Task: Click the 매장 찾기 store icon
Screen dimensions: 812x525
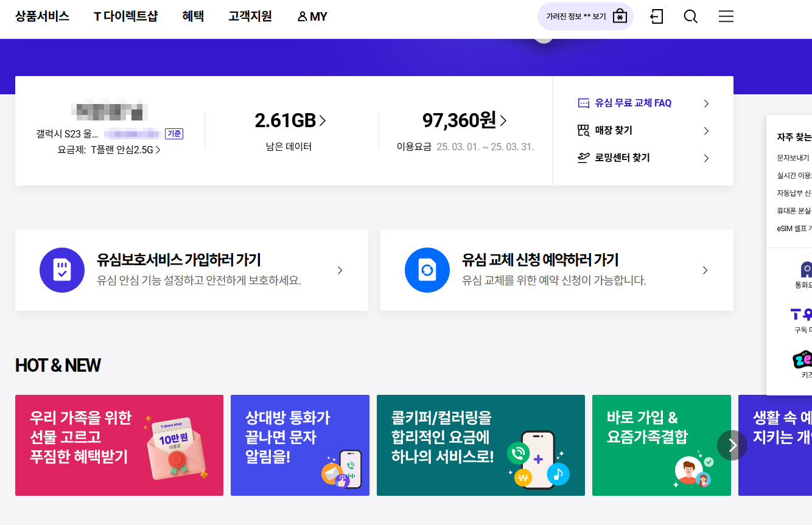Action: [x=584, y=130]
